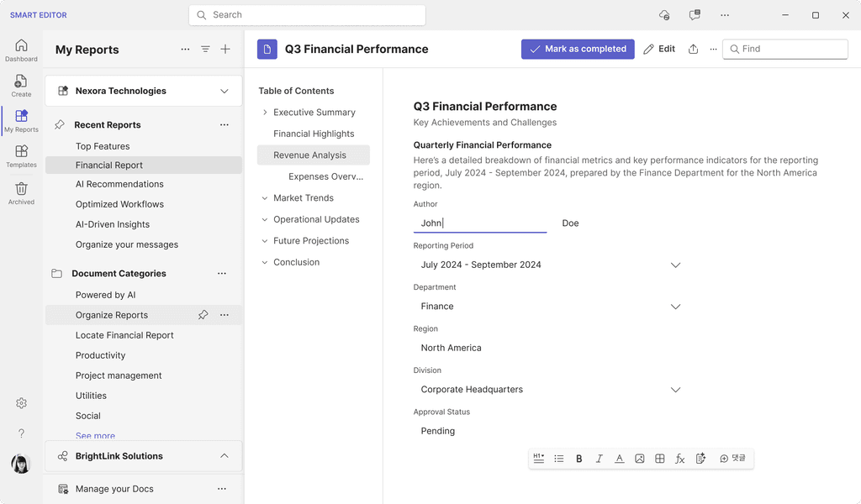Click the bulleted list icon
The height and width of the screenshot is (504, 861).
[559, 459]
